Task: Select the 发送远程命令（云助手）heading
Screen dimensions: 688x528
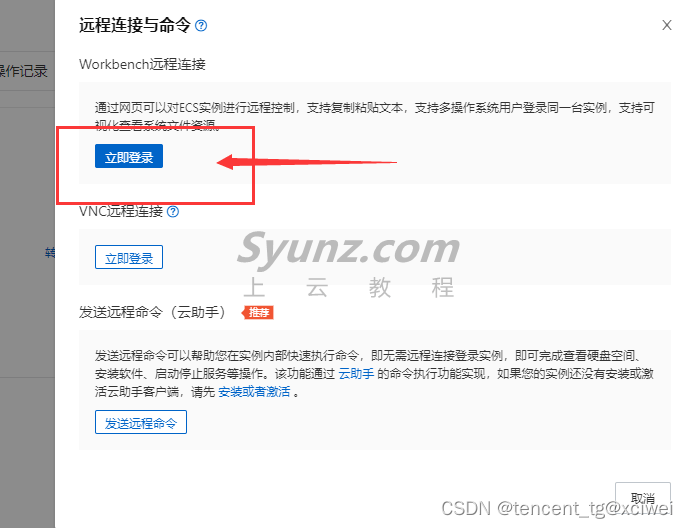Action: click(x=153, y=312)
